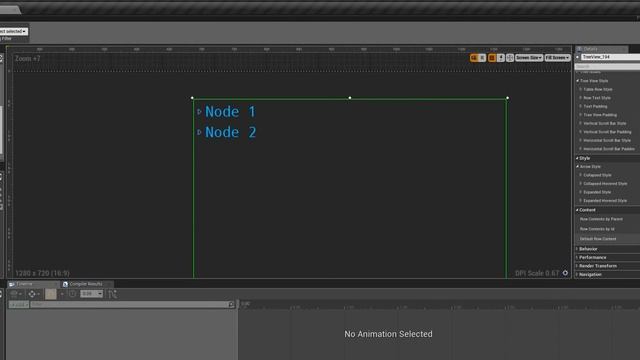Click the 1280 x 720 resolution label
640x360 pixels.
42,273
